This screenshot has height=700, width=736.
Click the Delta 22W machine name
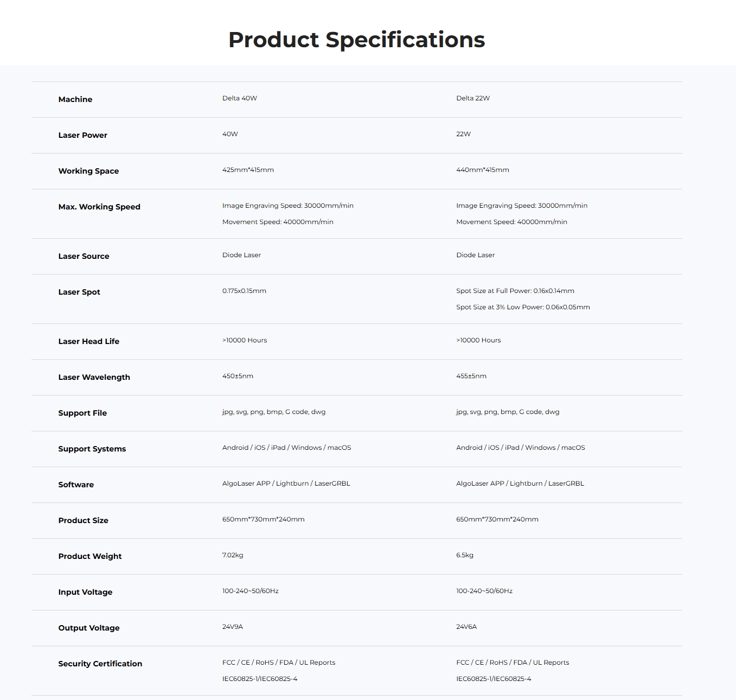tap(473, 98)
